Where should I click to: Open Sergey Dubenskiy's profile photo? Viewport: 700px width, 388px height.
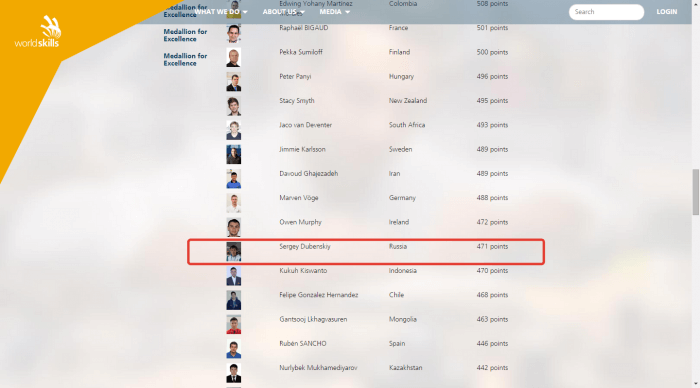tap(233, 252)
